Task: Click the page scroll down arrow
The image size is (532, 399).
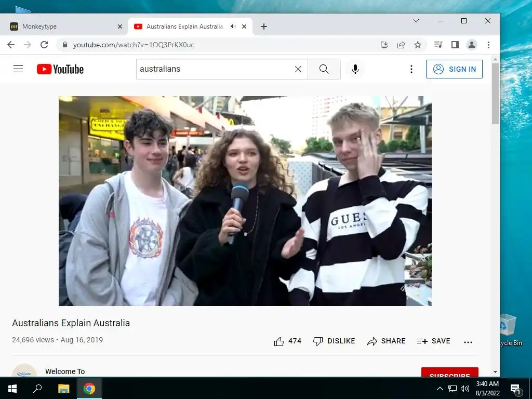Action: [x=495, y=372]
